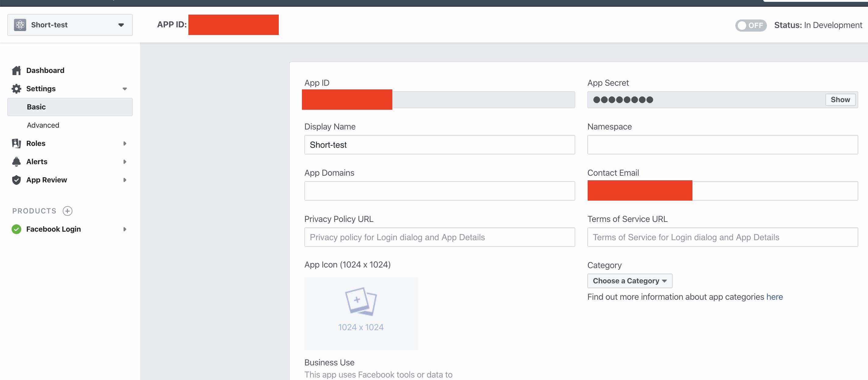
Task: Open the Short-test app selector dropdown
Action: (121, 25)
